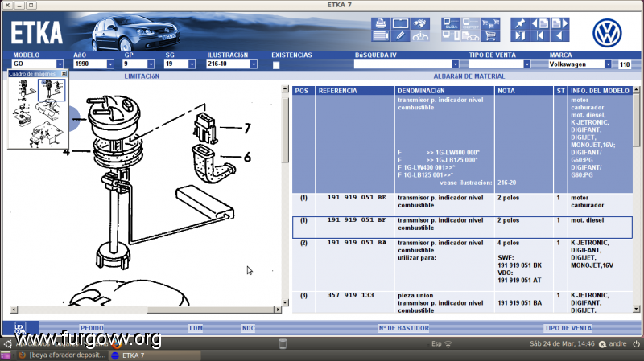Click the single shopping cart icon
Screen dimensions: 644x361
coord(490,36)
